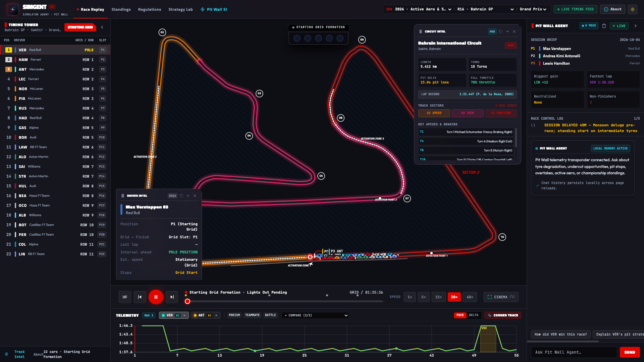Click the SEND button
Viewport: 644px width, 362px height.
point(630,352)
